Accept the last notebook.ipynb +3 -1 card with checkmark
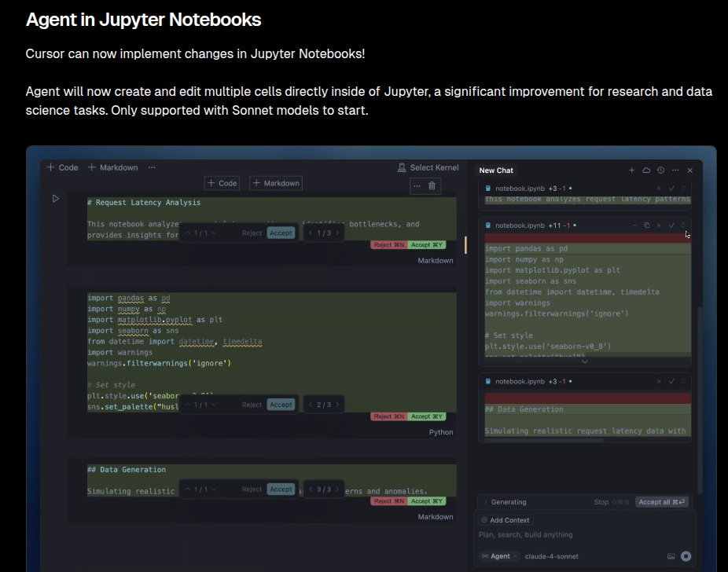The height and width of the screenshot is (572, 728). (x=671, y=381)
